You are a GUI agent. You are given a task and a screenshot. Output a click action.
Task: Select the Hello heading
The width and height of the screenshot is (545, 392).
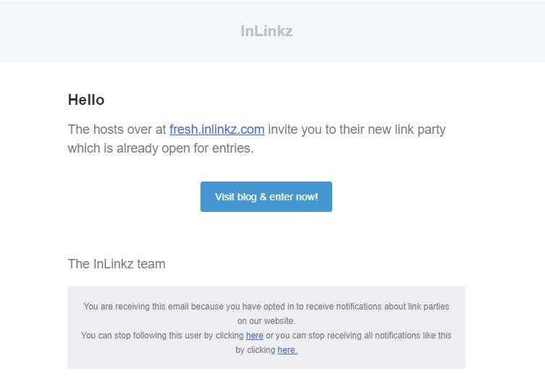[86, 100]
